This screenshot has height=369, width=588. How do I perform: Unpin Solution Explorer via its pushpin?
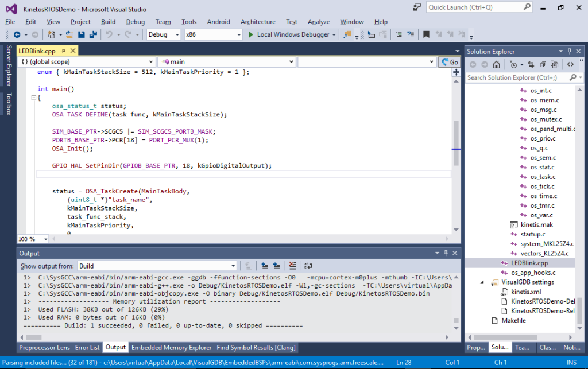(x=570, y=51)
